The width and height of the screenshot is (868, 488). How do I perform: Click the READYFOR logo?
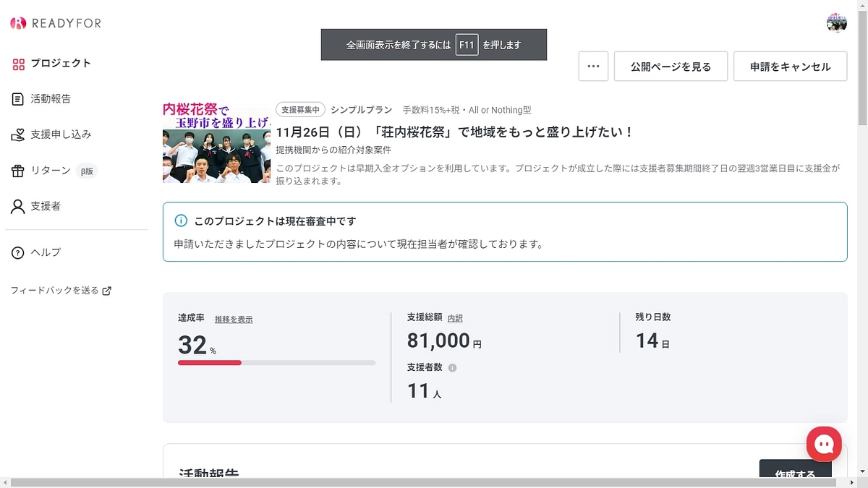tap(56, 22)
